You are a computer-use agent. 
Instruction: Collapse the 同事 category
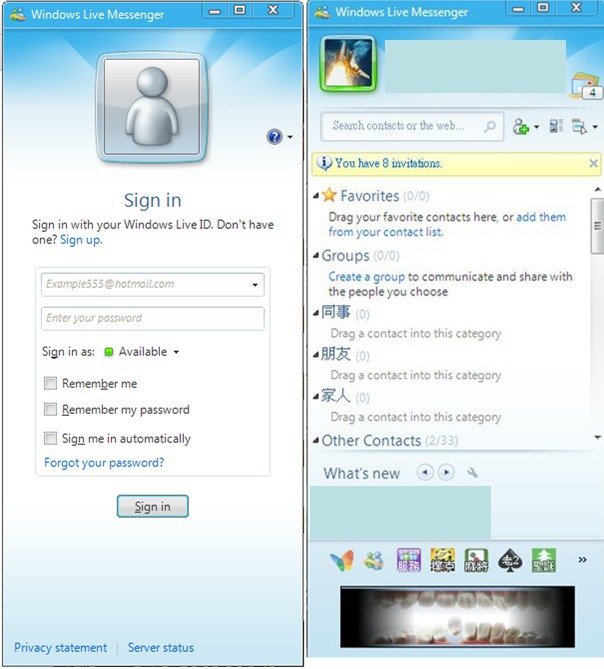[316, 313]
